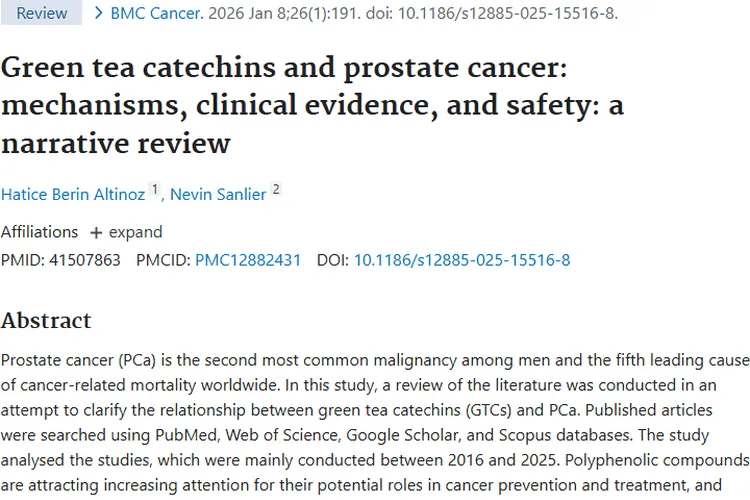Click the chevron icon before BMC Cancer
Viewport: 750px width, 500px height.
[98, 13]
